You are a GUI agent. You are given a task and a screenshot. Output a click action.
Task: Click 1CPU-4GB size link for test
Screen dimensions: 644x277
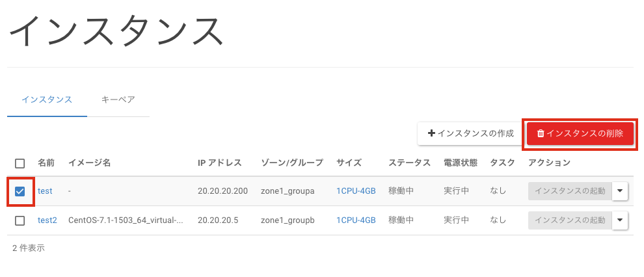(x=356, y=191)
